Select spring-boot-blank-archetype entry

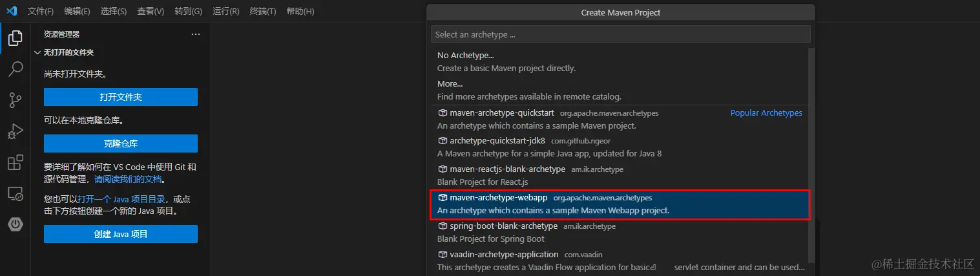click(619, 232)
